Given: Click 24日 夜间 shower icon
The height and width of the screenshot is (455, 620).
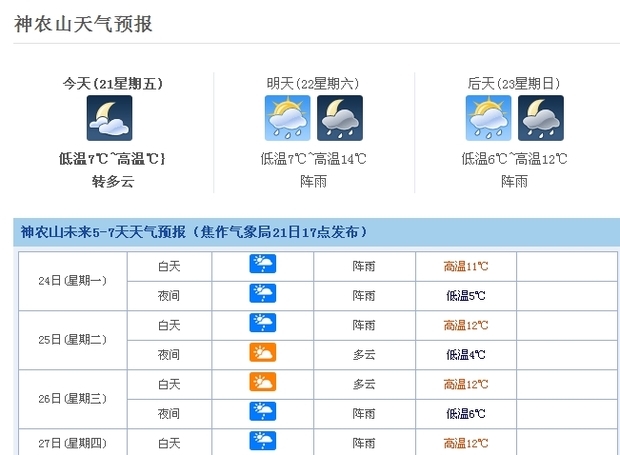Looking at the screenshot, I should (x=263, y=293).
